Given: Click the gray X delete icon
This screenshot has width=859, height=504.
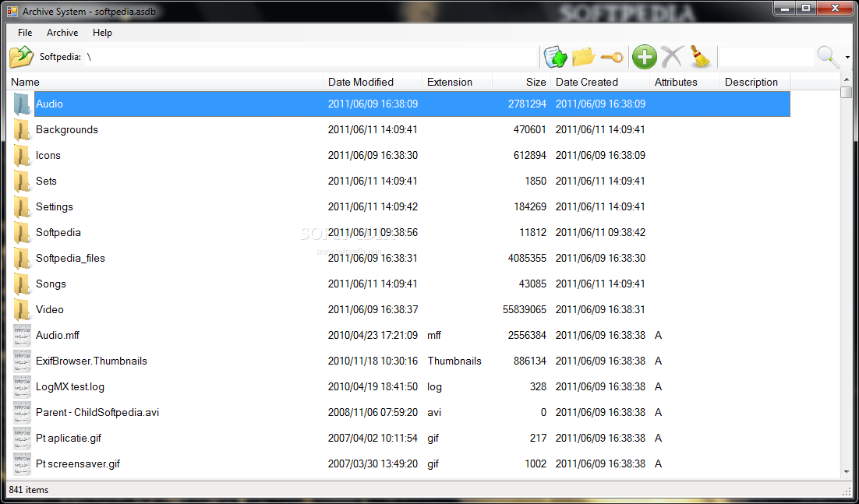Looking at the screenshot, I should pos(672,57).
